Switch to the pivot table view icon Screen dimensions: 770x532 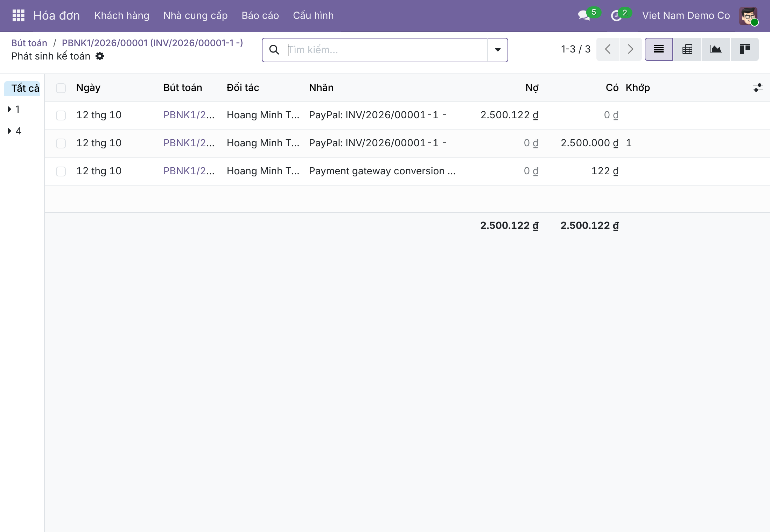point(687,49)
